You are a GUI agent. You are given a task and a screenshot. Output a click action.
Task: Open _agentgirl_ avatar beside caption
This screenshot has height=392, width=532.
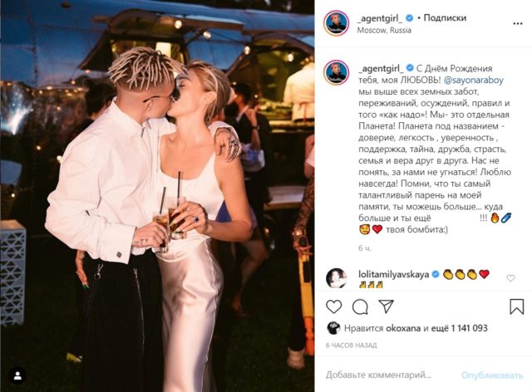[337, 72]
